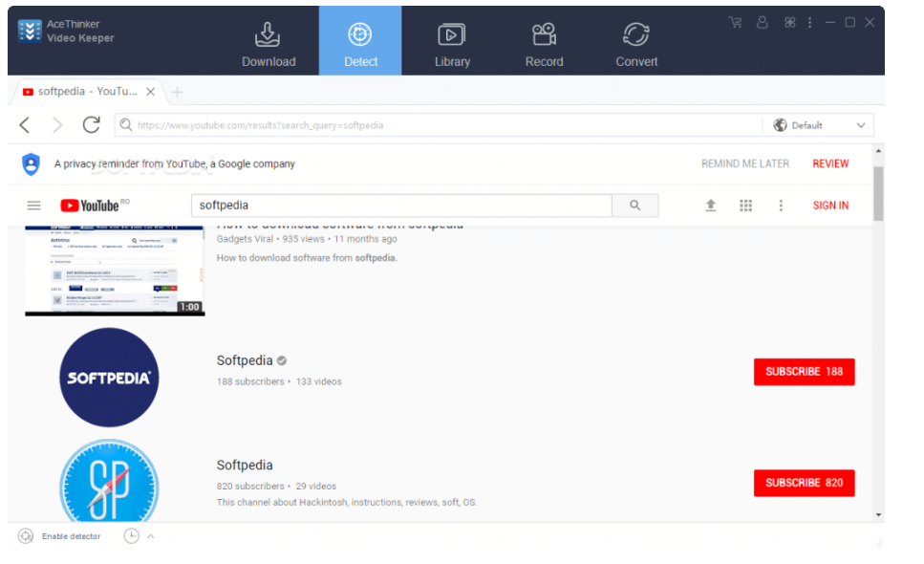Click 'How to download software from softpedia.' description
The image size is (924, 564).
(307, 257)
